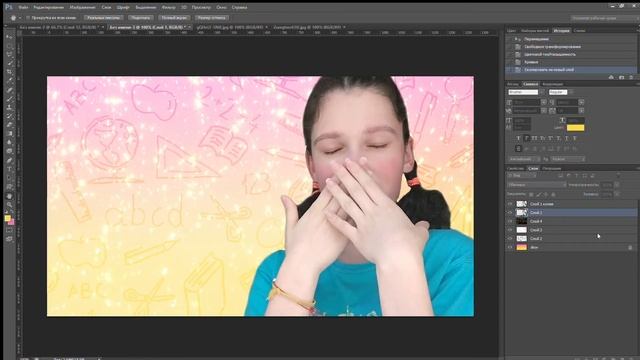Toggle Quick Mask mode in the toolbox
This screenshot has width=640, height=360.
(9, 231)
